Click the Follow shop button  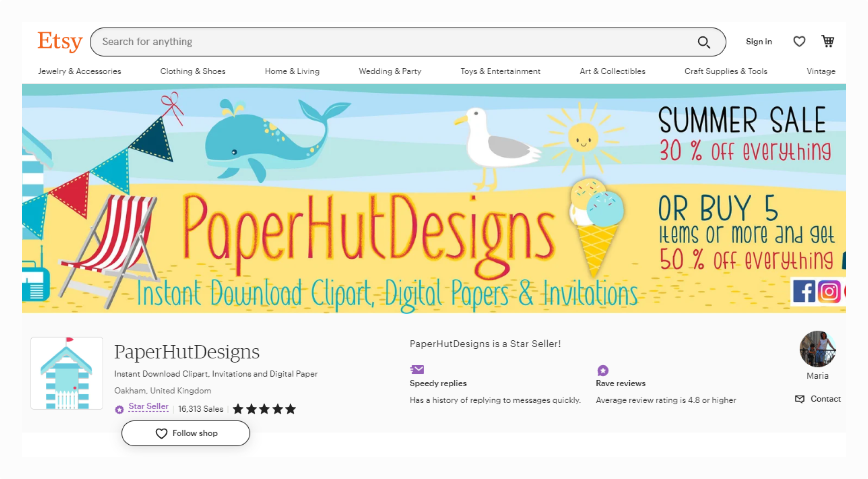point(186,433)
